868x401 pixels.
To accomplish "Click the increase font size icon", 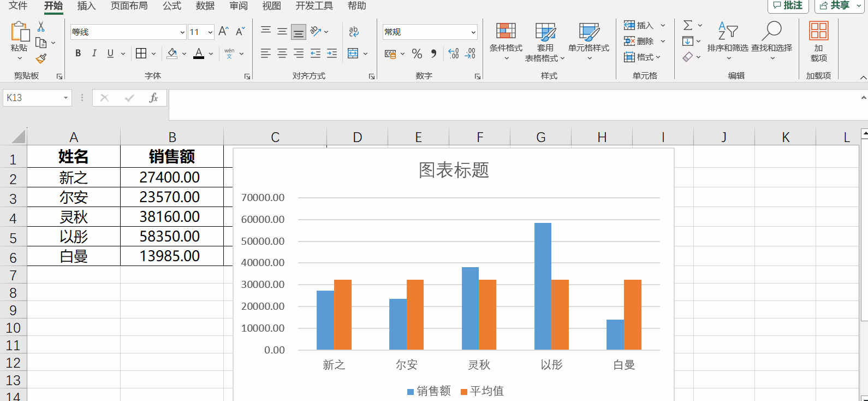I will click(223, 32).
